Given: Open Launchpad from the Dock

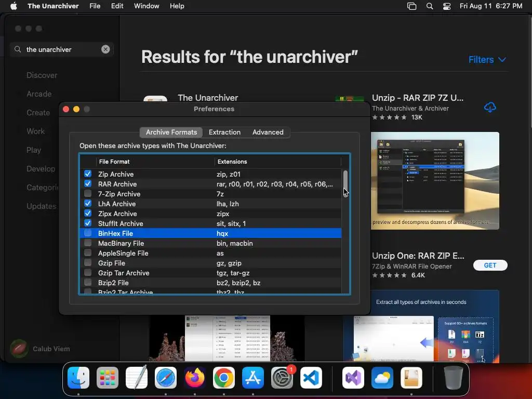Looking at the screenshot, I should [x=108, y=378].
